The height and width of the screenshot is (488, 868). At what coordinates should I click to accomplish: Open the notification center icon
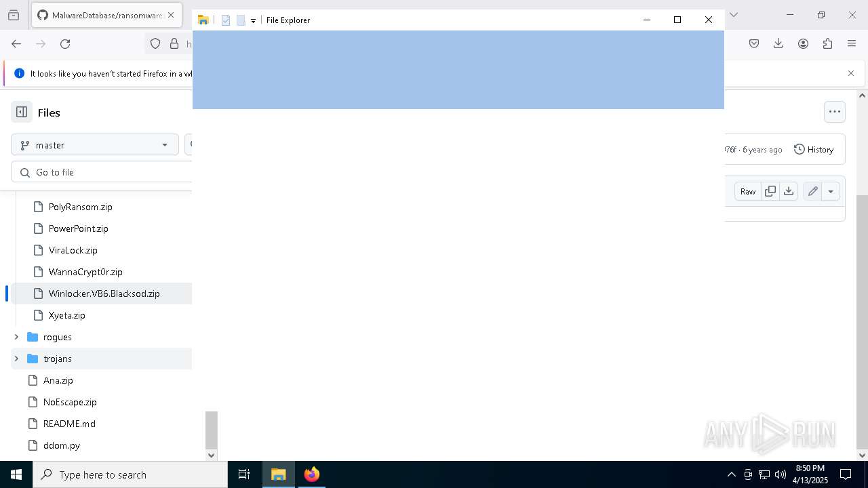[x=846, y=474]
